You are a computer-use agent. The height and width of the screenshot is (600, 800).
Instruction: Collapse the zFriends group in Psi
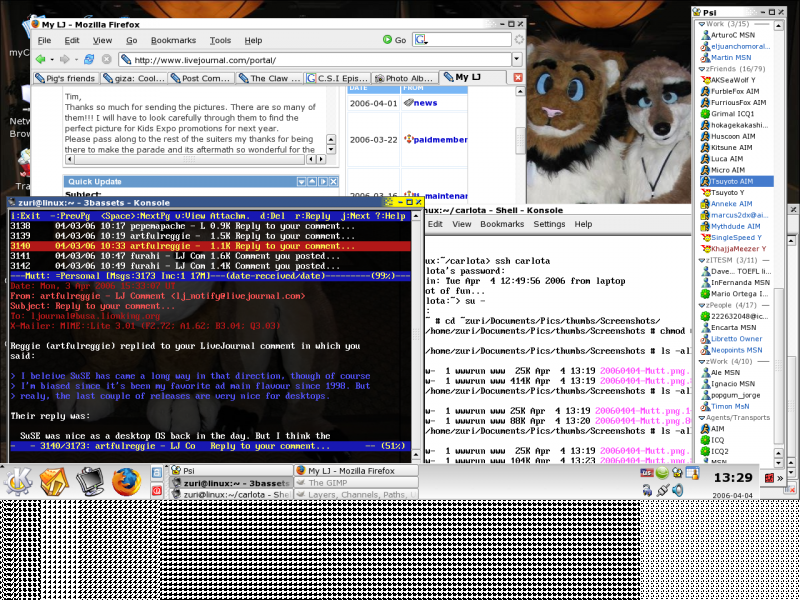(701, 69)
